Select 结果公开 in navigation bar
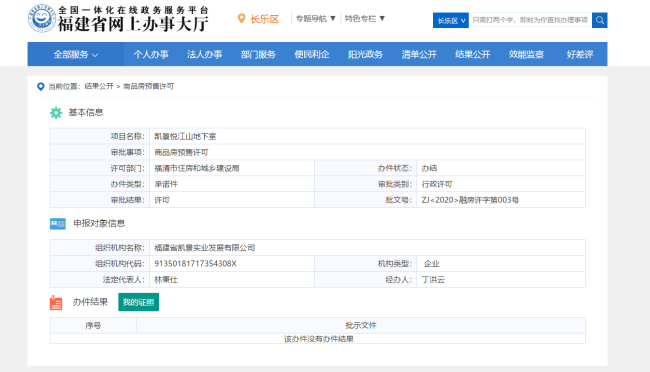 [x=473, y=54]
